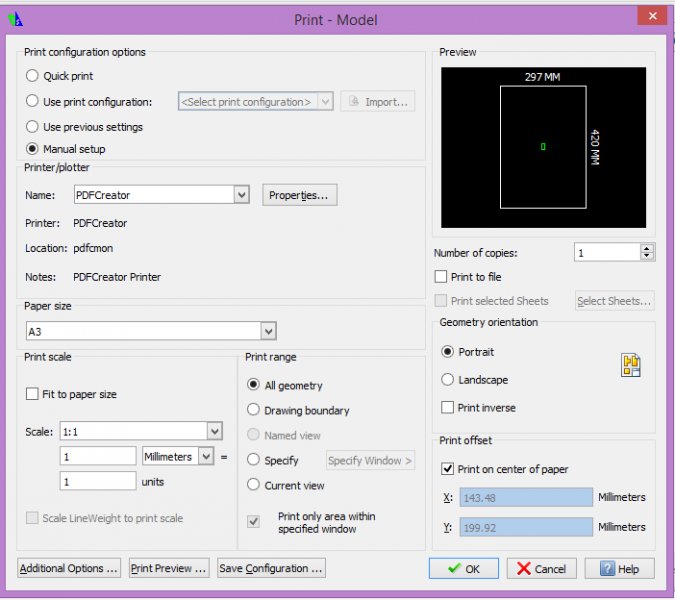
Task: Open the printer Name dropdown
Action: [x=241, y=196]
